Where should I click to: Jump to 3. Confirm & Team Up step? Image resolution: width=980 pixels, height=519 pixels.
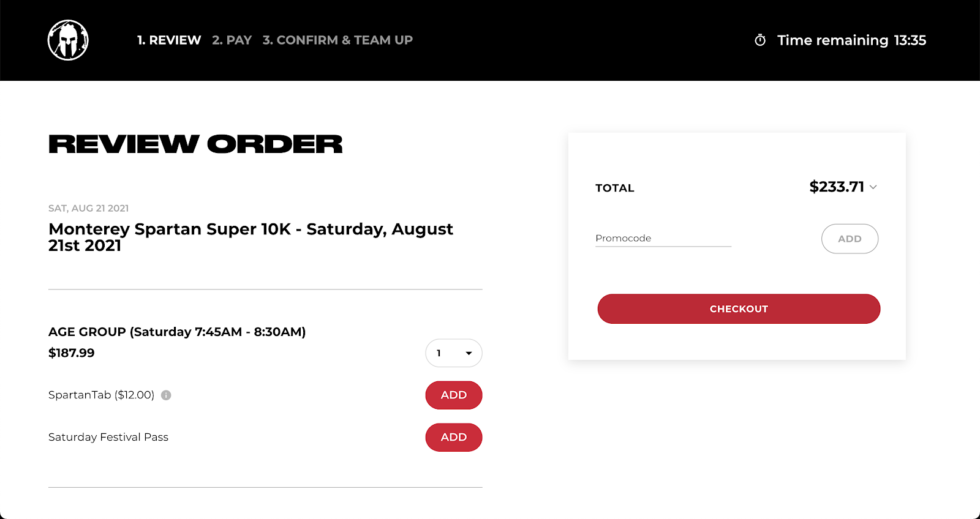click(337, 40)
